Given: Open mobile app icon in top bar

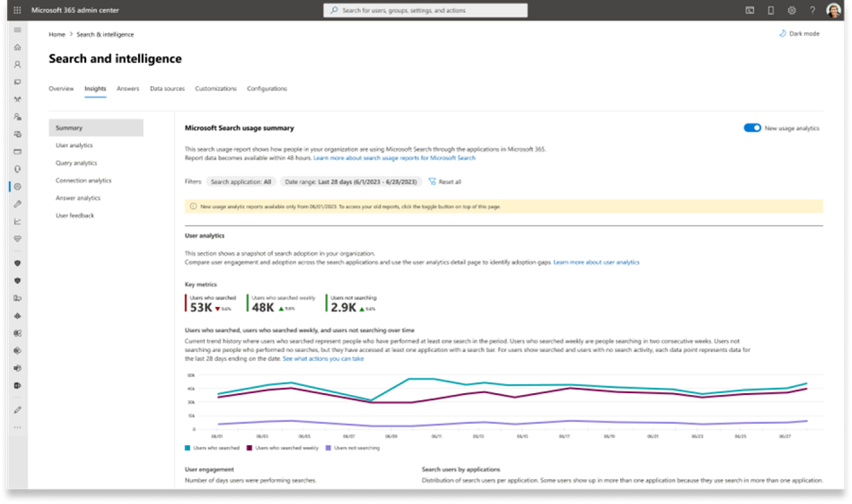Looking at the screenshot, I should (770, 10).
